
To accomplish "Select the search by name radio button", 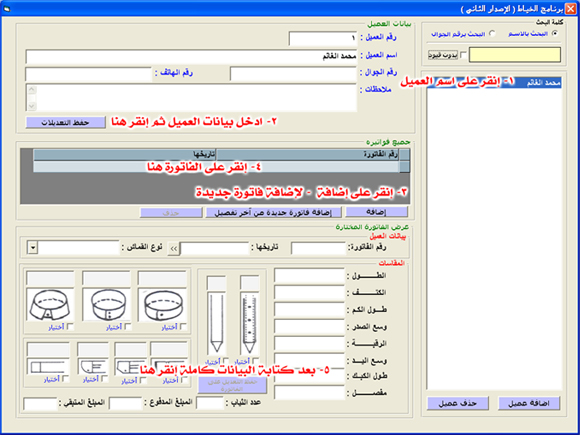I will pos(554,34).
